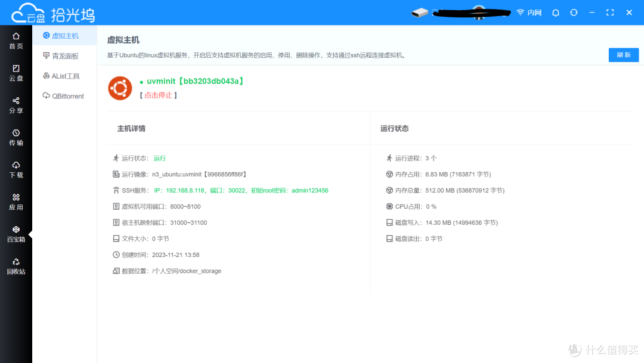Image resolution: width=644 pixels, height=363 pixels.
Task: Click the 虚拟机可用端口 8000~8100 row
Action: [156, 207]
